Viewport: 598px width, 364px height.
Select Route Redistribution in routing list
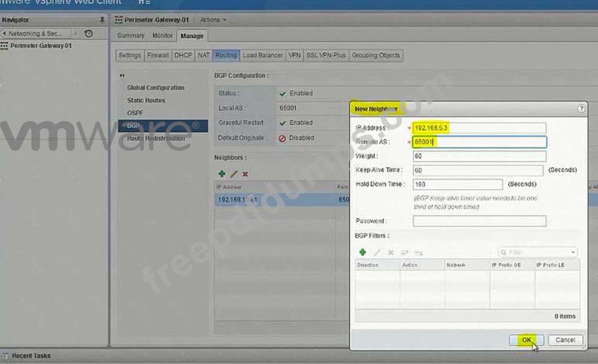pos(156,138)
